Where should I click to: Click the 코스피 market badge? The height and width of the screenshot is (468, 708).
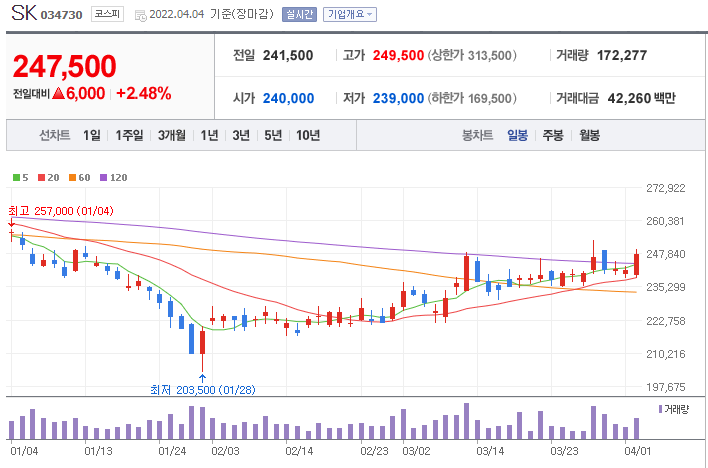point(107,14)
